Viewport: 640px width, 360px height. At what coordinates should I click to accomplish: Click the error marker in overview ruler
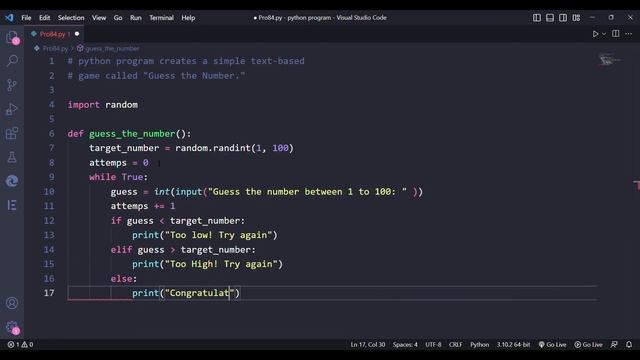click(x=637, y=185)
